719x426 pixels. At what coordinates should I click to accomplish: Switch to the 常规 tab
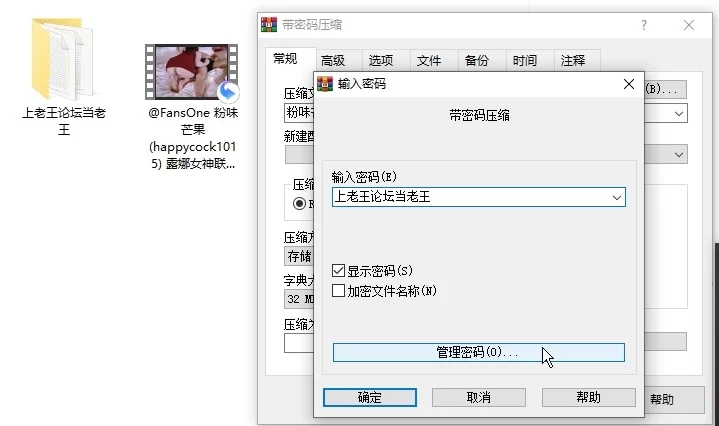click(291, 59)
